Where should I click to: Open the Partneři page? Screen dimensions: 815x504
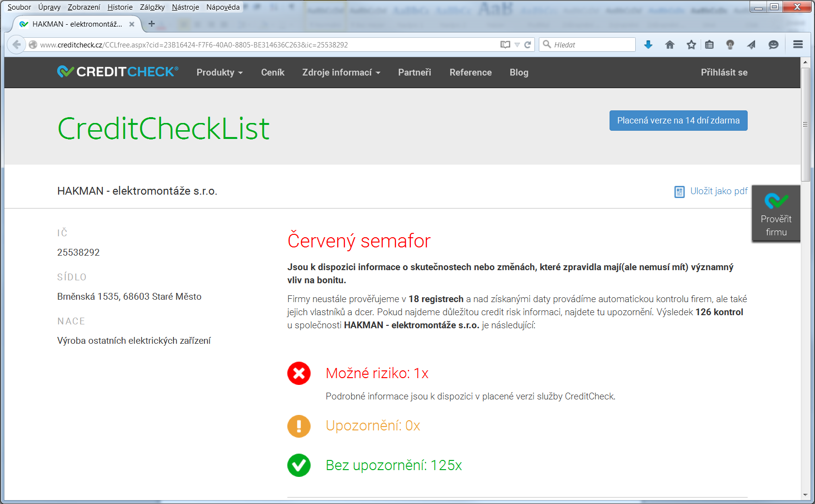point(415,72)
